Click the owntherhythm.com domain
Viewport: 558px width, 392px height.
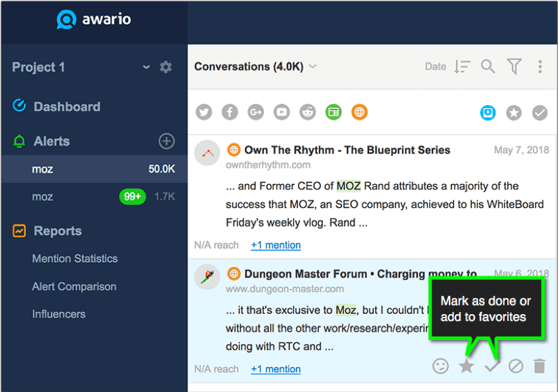tap(268, 165)
